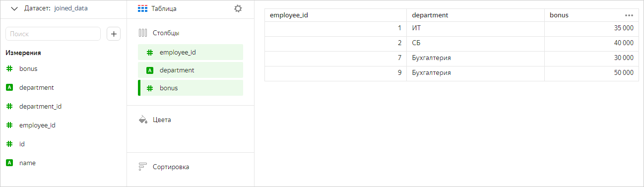Select the bonus field in Столбцы
The width and height of the screenshot is (644, 187).
click(191, 88)
